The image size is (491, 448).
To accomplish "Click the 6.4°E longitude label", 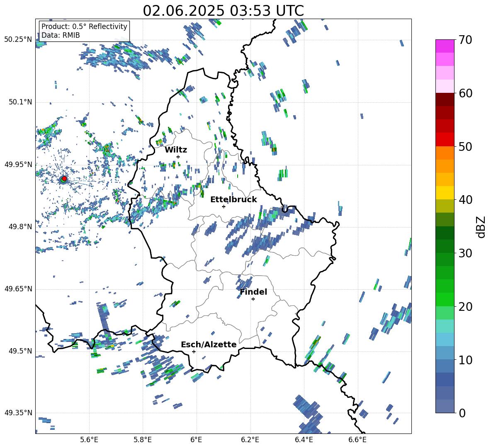I will click(x=304, y=440).
